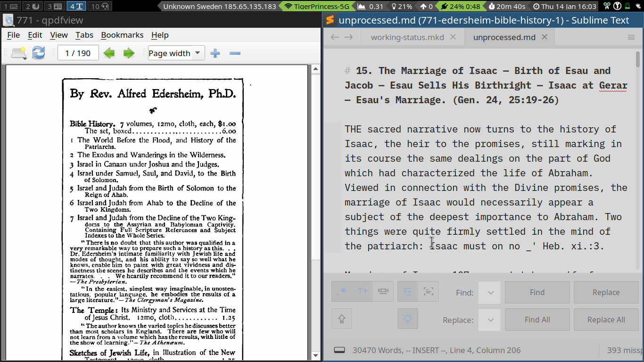Open a document in qpdfview toolbar
This screenshot has width=644, height=362.
click(x=18, y=53)
